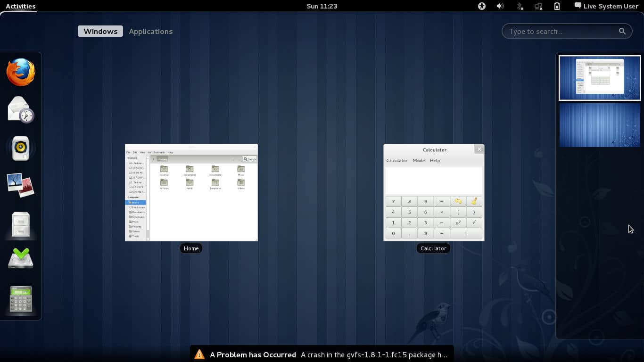Launch Shotwell photo manager icon

[21, 185]
